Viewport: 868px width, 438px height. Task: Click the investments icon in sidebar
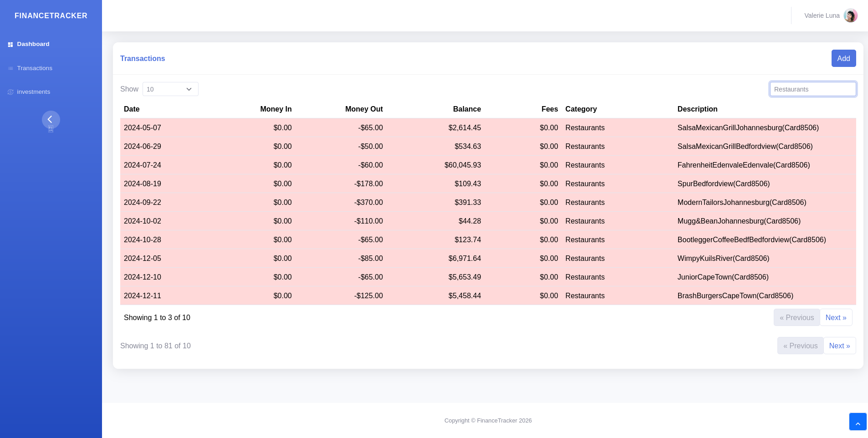[10, 92]
